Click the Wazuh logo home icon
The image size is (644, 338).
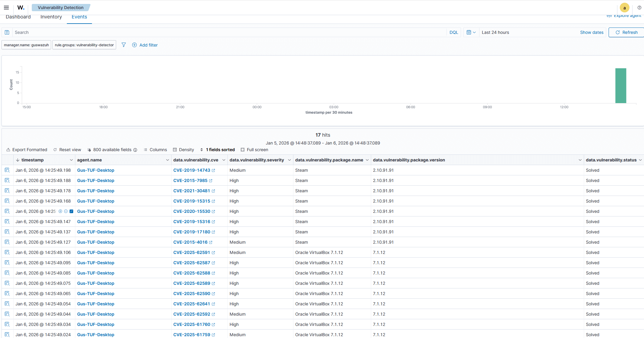point(21,8)
